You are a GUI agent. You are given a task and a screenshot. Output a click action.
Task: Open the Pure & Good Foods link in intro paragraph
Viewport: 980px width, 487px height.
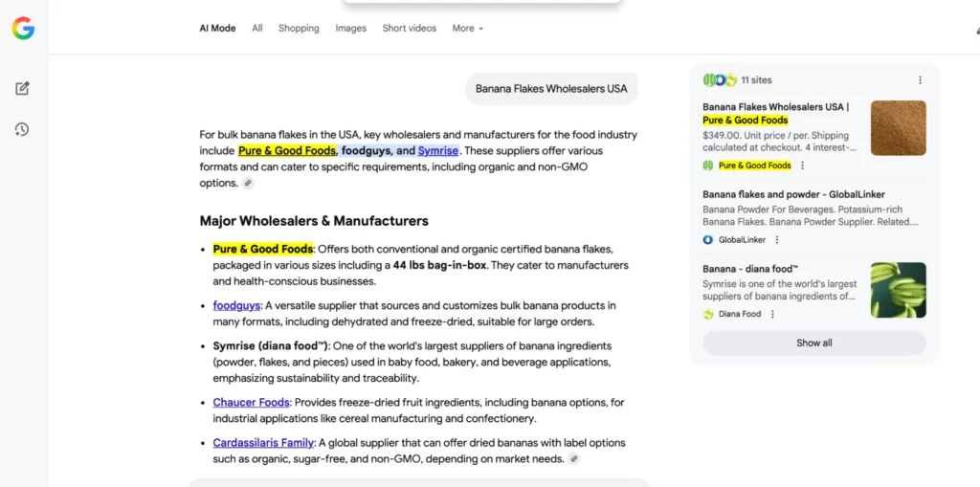tap(287, 150)
